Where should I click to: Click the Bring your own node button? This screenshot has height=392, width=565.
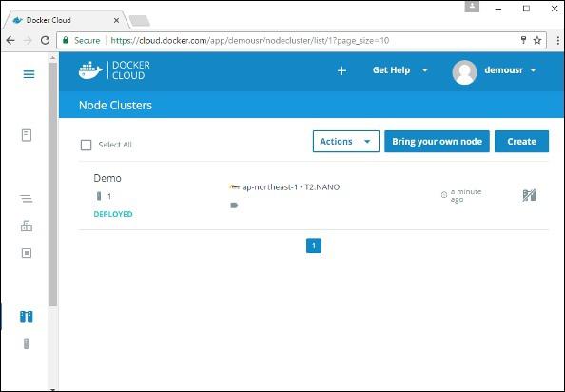(437, 141)
